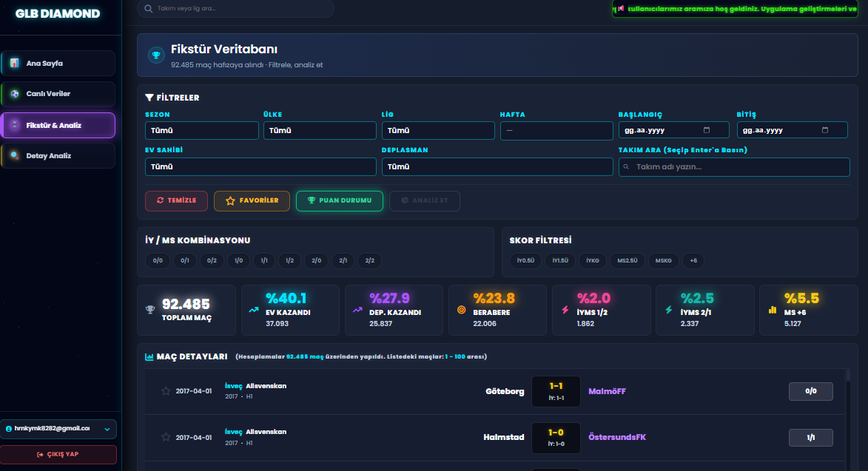
Task: Click the BİTİŞ date field
Action: tap(793, 130)
